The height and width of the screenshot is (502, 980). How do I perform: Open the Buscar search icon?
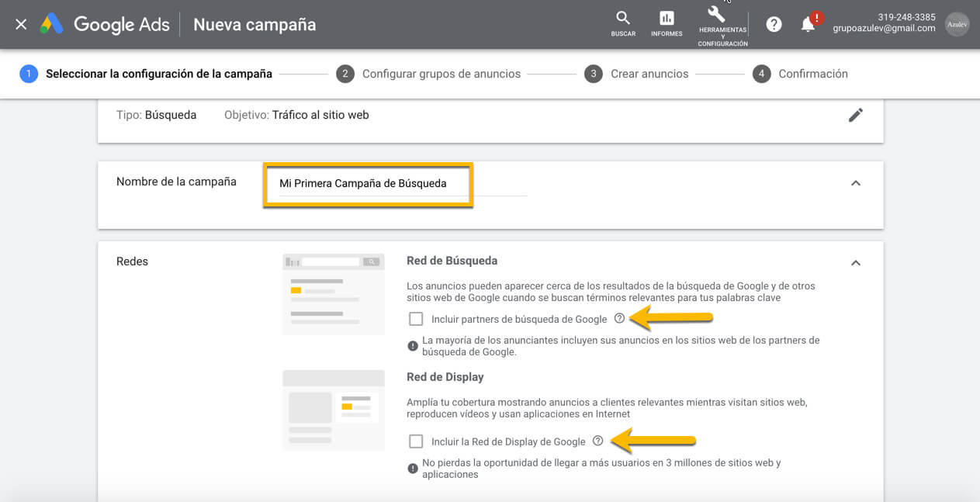tap(622, 21)
